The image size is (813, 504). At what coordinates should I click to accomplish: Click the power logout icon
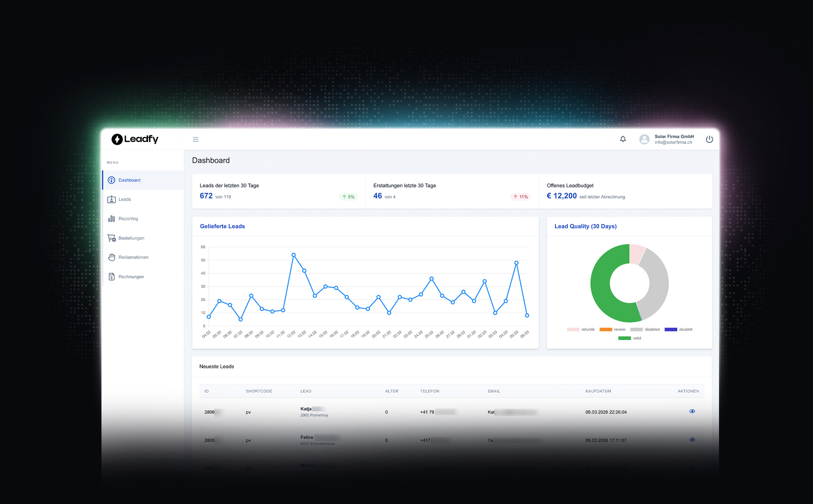(x=709, y=139)
